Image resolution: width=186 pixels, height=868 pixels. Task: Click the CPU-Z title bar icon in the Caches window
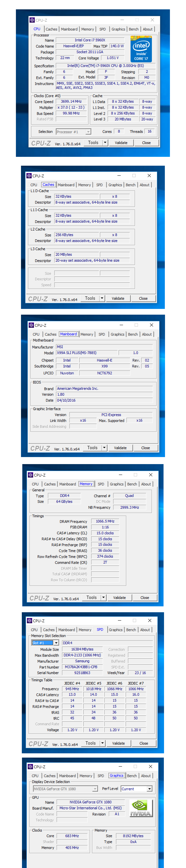click(x=29, y=176)
